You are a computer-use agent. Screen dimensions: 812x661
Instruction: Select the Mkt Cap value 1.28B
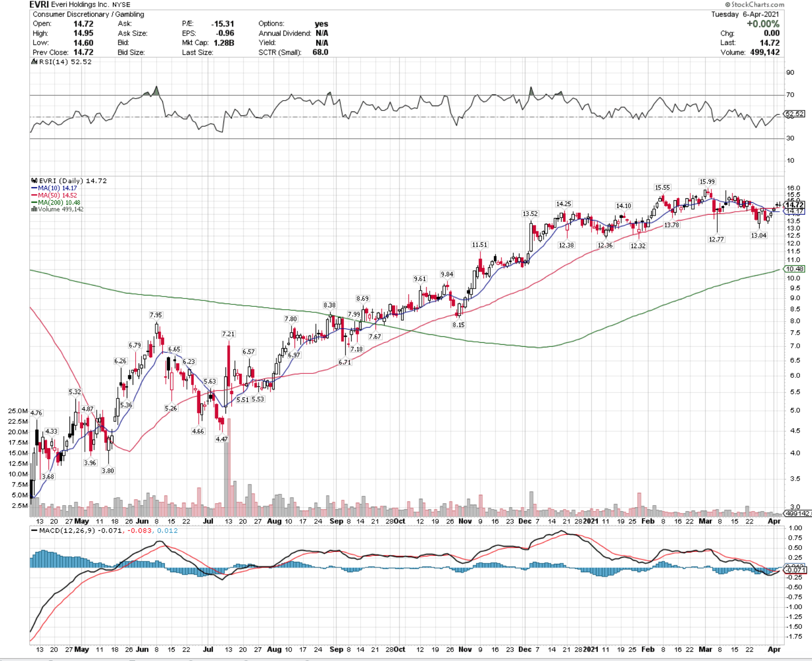pos(224,43)
